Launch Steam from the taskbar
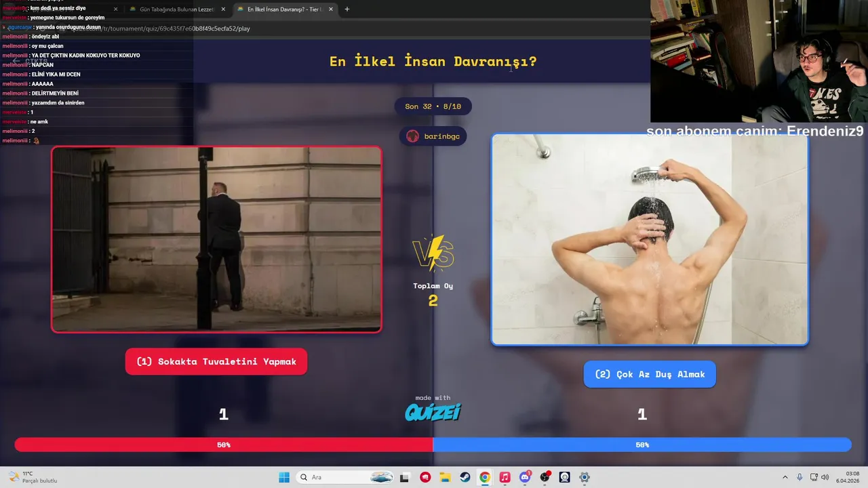Viewport: 868px width, 488px height. tap(465, 477)
